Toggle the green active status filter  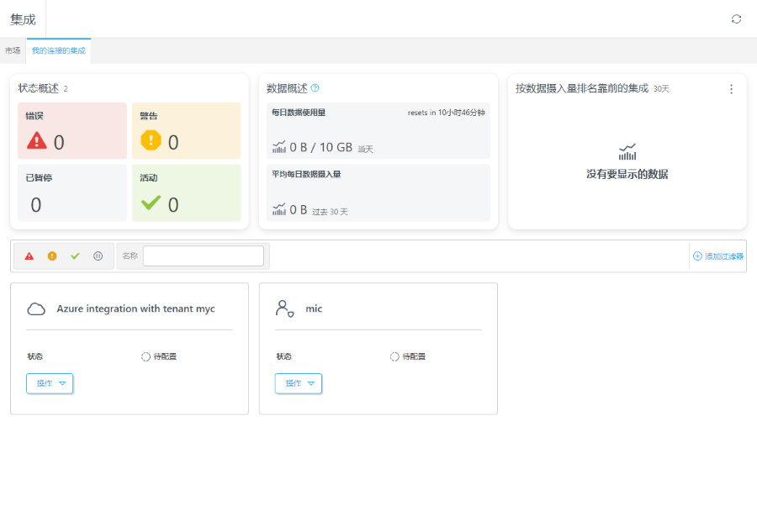(75, 256)
